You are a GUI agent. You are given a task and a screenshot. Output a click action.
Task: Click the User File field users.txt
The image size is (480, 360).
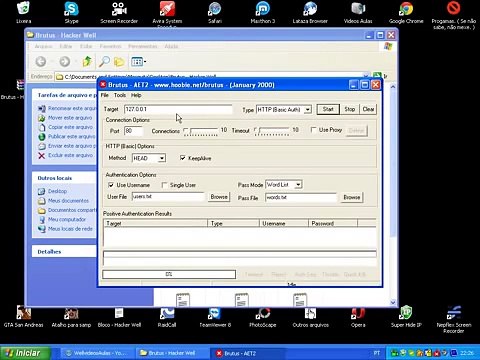click(168, 197)
